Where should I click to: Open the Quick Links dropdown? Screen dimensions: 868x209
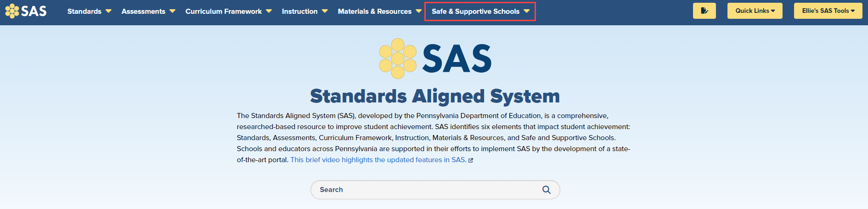pos(755,11)
